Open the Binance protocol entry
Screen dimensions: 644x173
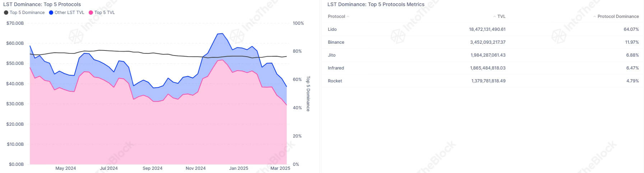[x=336, y=42]
